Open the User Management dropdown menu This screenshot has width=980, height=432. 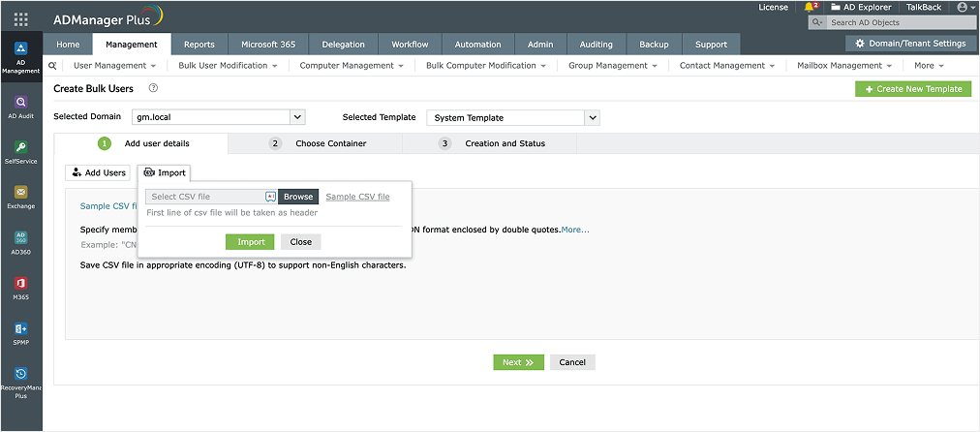pyautogui.click(x=115, y=66)
